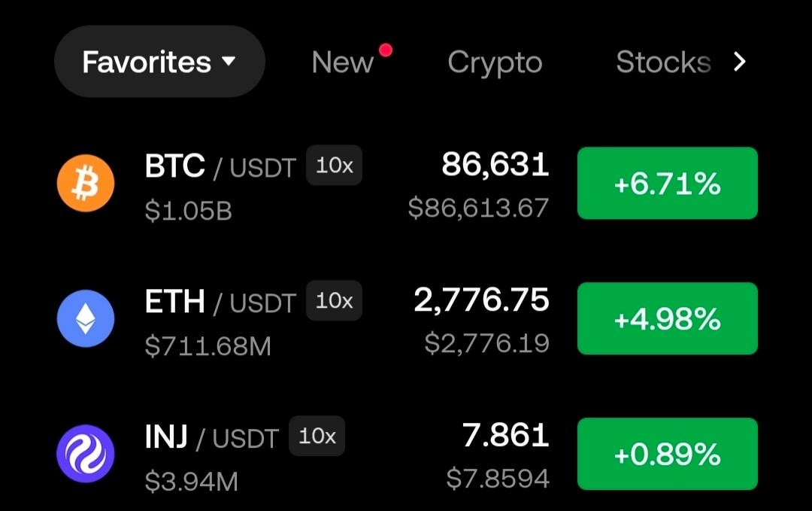Expand more categories with right chevron
Image resolution: width=812 pixels, height=511 pixels.
point(740,62)
